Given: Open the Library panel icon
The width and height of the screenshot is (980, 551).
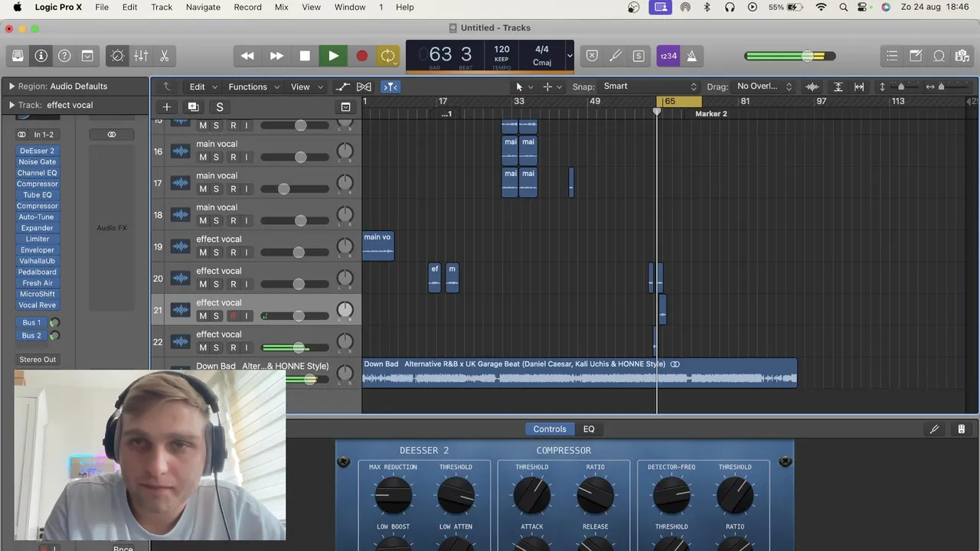Looking at the screenshot, I should pyautogui.click(x=18, y=56).
